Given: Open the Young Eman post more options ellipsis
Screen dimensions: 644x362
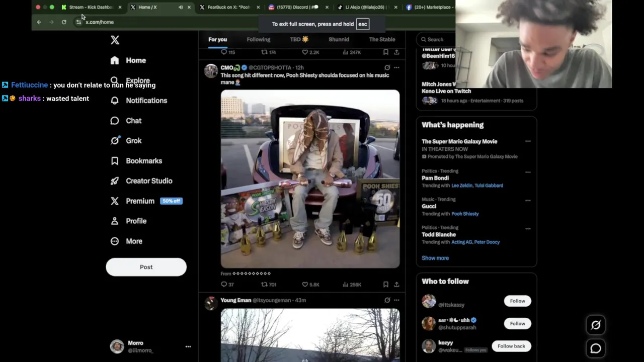Looking at the screenshot, I should coord(396,300).
